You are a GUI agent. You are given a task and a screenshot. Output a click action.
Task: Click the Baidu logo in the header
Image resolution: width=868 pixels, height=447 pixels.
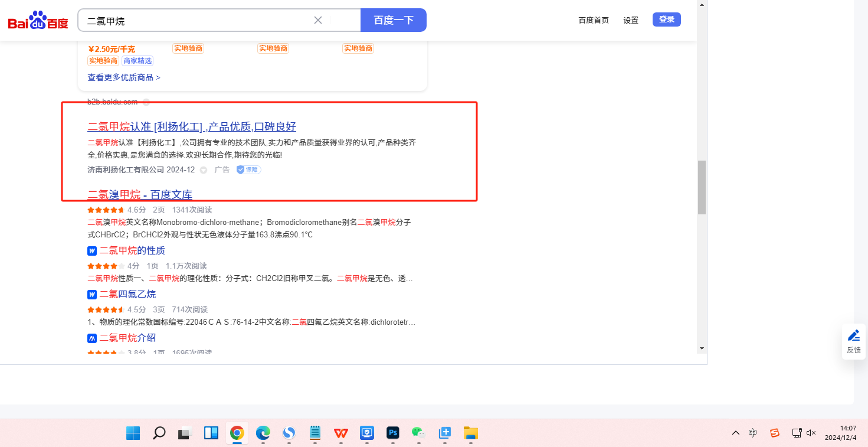(38, 21)
